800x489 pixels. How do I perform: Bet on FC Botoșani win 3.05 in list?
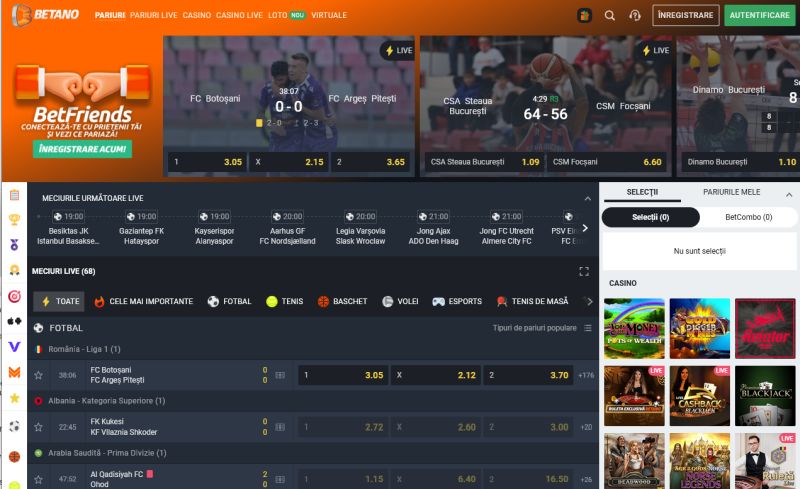point(343,375)
